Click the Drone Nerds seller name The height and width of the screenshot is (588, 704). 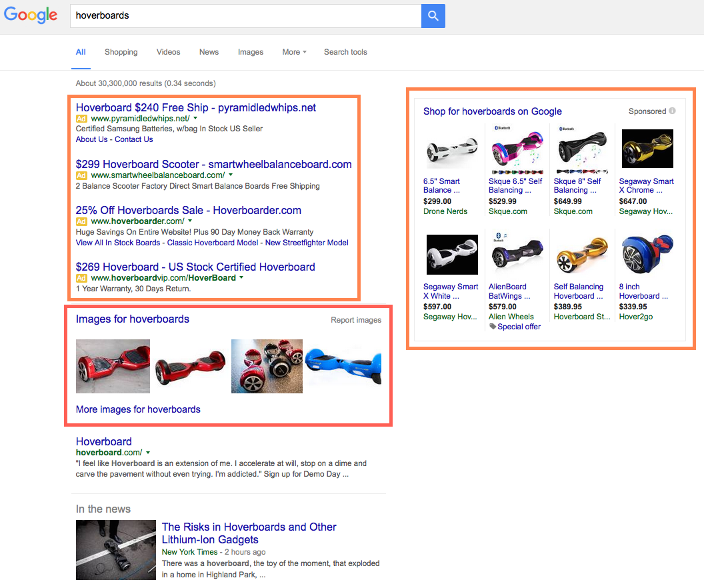point(445,211)
